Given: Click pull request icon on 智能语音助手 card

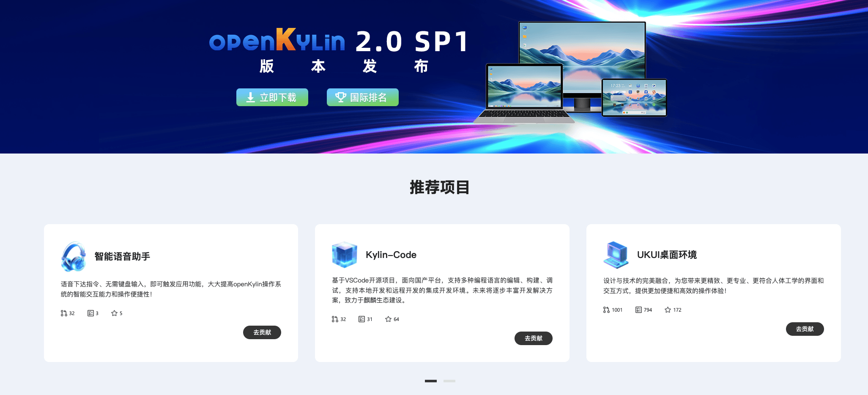Looking at the screenshot, I should tap(64, 313).
